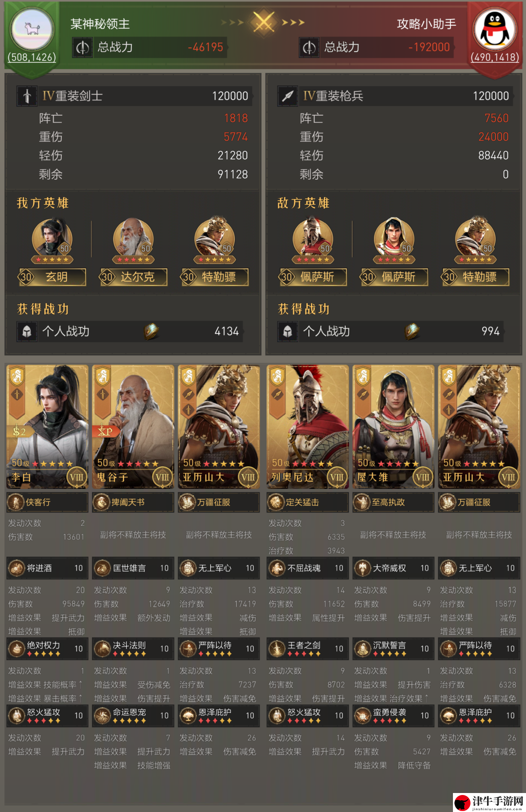The image size is (526, 812).
Task: Open the penguin avatar of 攻略小助手
Action: tap(495, 30)
